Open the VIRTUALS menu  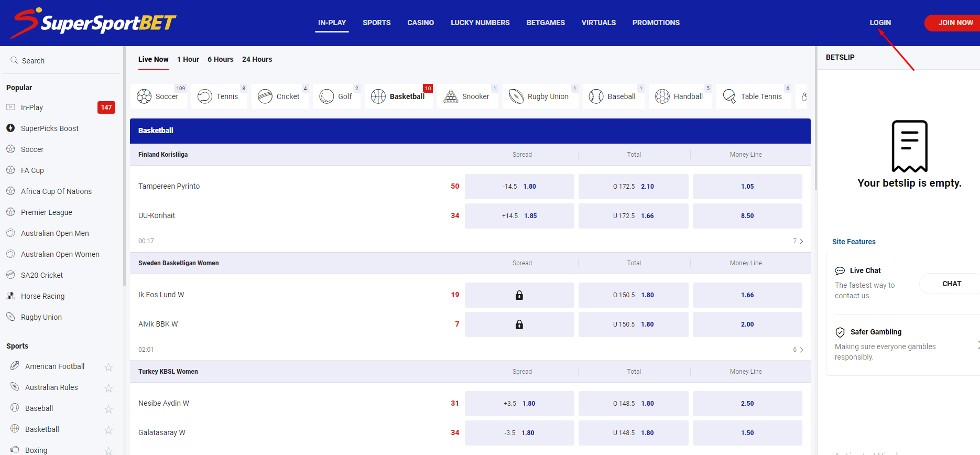pos(598,23)
